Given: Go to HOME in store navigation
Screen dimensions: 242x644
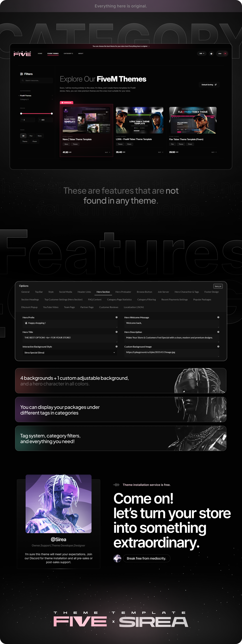Looking at the screenshot, I should coord(40,53).
